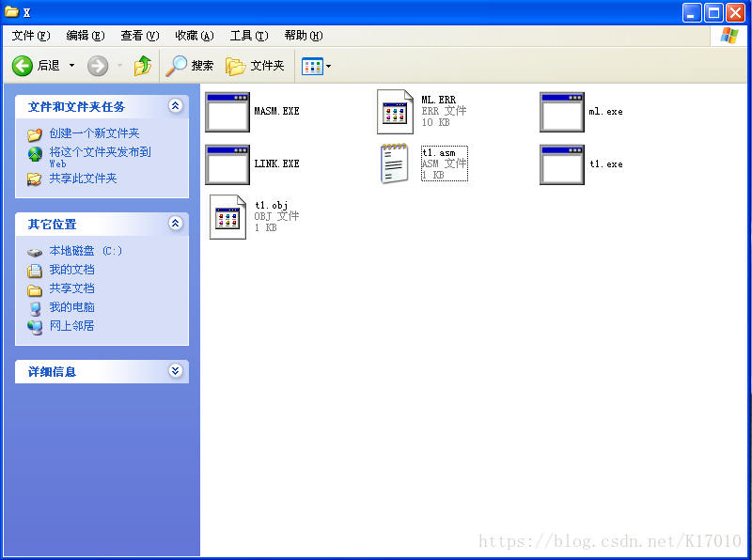The width and height of the screenshot is (752, 560).
Task: Maximize the X folder window
Action: pos(713,13)
